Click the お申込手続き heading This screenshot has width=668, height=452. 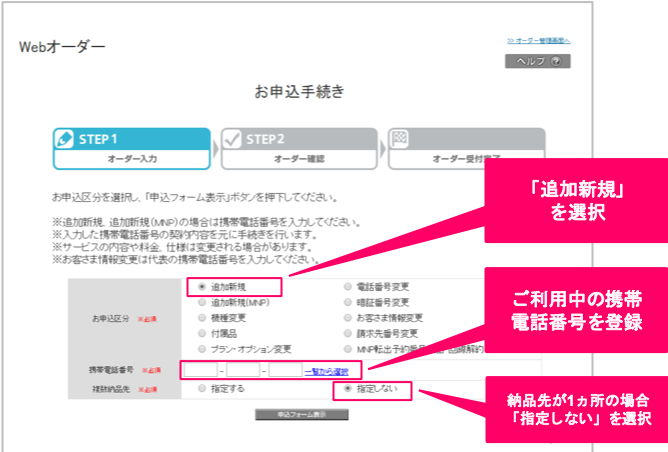pyautogui.click(x=299, y=91)
